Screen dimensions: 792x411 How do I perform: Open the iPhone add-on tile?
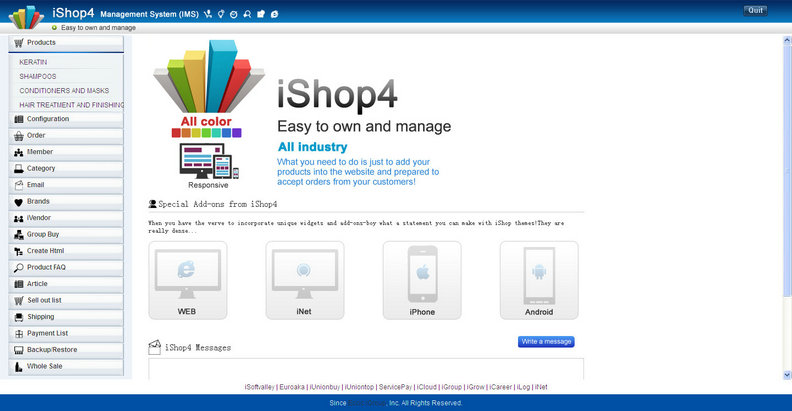[422, 280]
